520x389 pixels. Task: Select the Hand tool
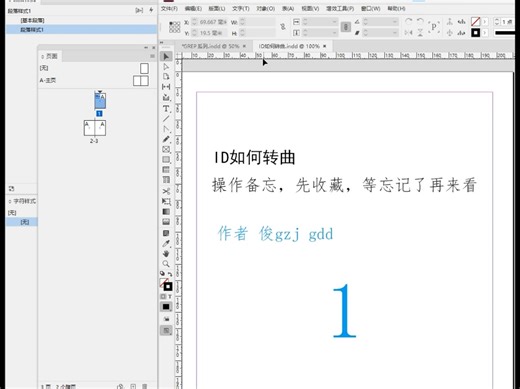[166, 253]
